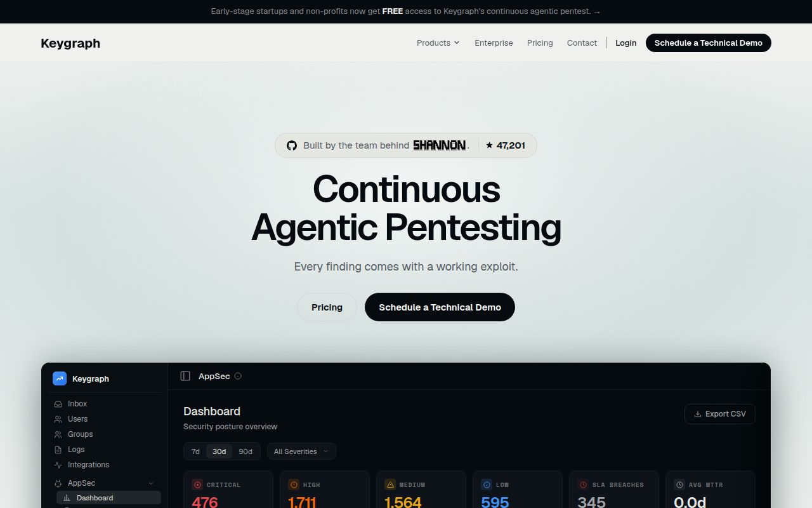Click the Critical severity icon

(197, 485)
